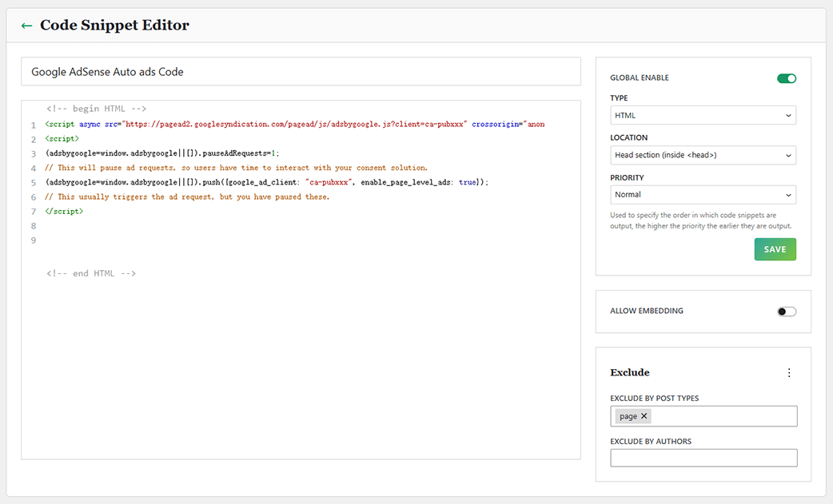Select the 'GLOBAL ENABLE' label
The image size is (833, 504).
coord(639,77)
